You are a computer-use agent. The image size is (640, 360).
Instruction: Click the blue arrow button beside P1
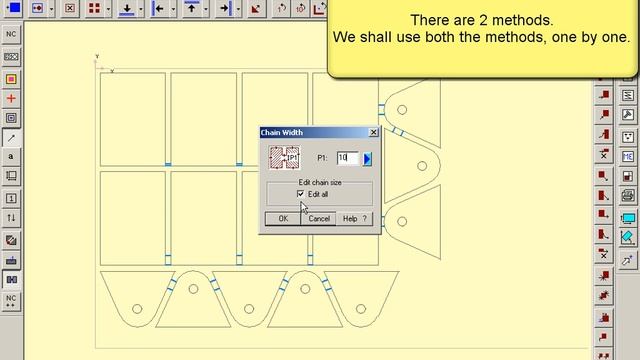[x=367, y=158]
